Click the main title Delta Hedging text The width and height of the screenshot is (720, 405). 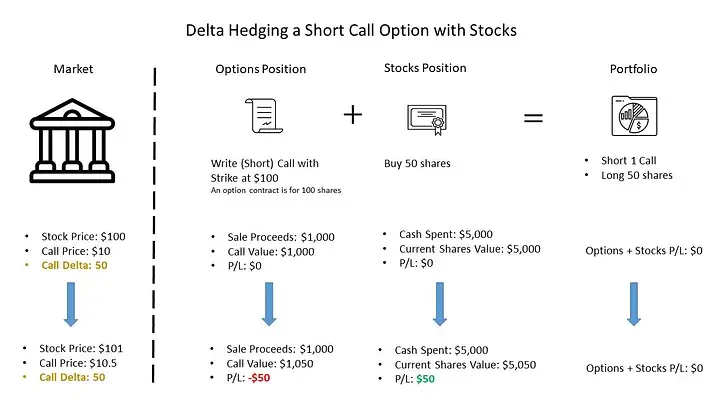351,31
